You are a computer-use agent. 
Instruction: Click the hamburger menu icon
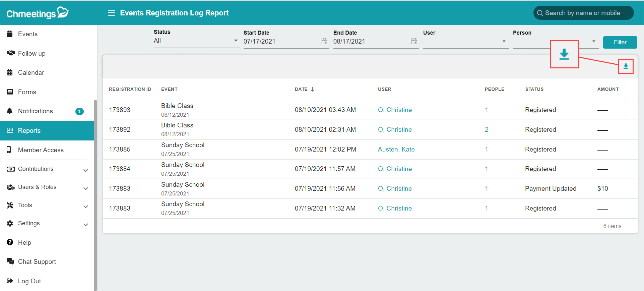pyautogui.click(x=112, y=13)
